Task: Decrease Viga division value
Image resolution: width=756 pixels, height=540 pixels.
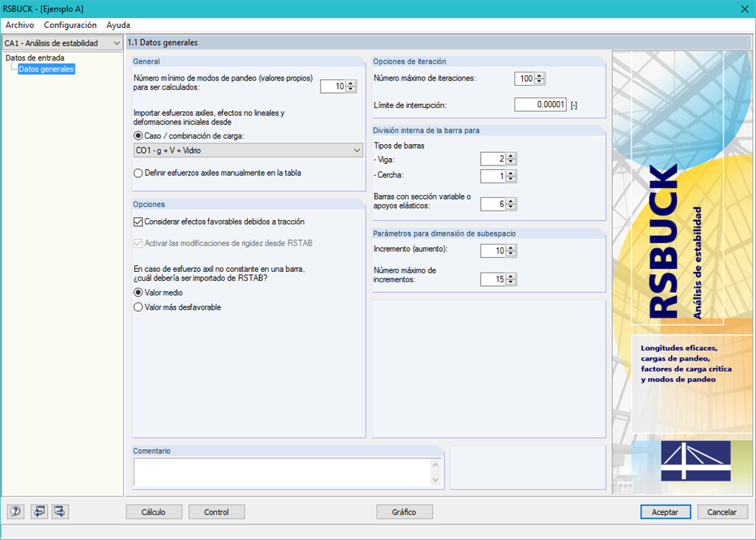Action: point(511,162)
